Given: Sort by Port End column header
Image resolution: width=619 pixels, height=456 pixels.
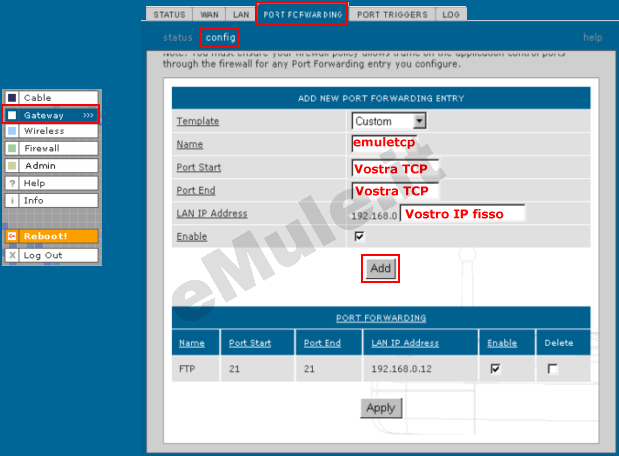Looking at the screenshot, I should pos(322,343).
